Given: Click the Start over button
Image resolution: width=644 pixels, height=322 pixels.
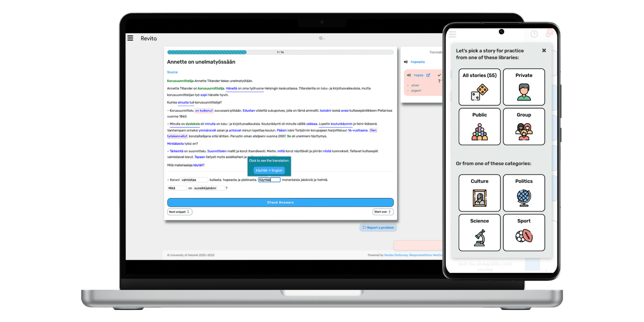Looking at the screenshot, I should click(x=383, y=212).
